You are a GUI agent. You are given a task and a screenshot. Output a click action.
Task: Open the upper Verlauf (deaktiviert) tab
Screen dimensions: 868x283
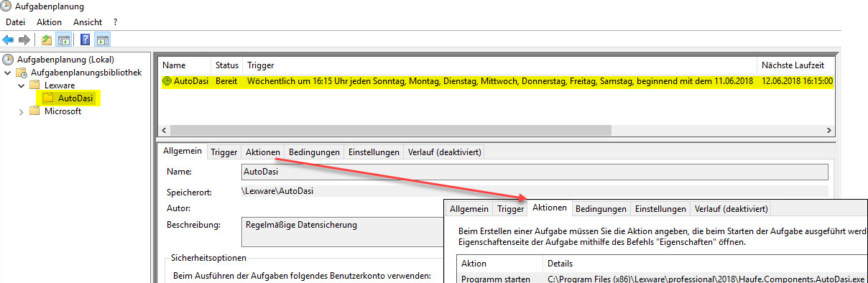coord(445,152)
